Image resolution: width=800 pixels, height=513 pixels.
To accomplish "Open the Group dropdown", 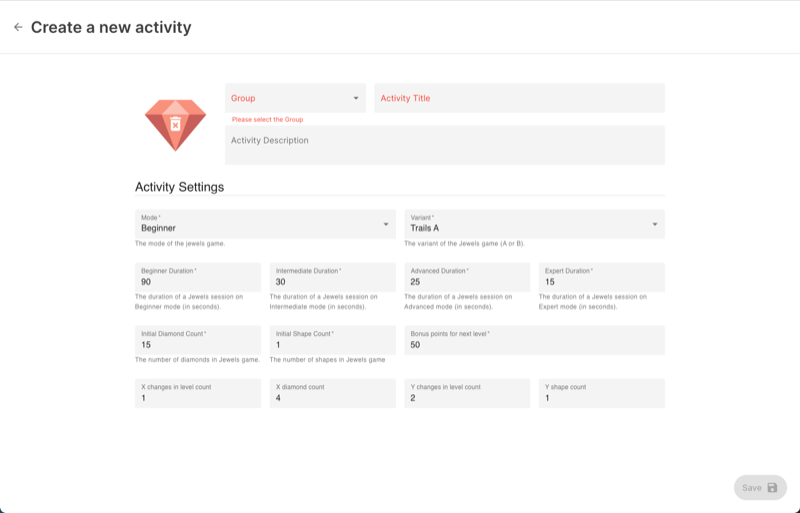I will pos(295,98).
